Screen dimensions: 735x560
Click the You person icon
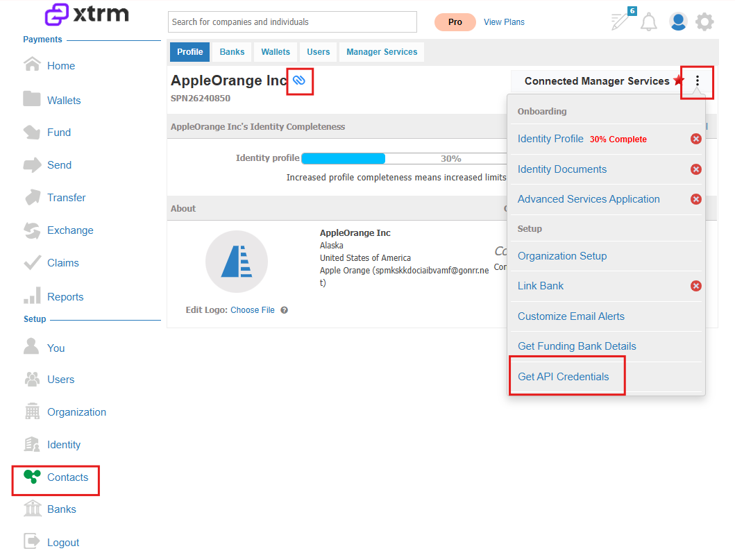31,346
